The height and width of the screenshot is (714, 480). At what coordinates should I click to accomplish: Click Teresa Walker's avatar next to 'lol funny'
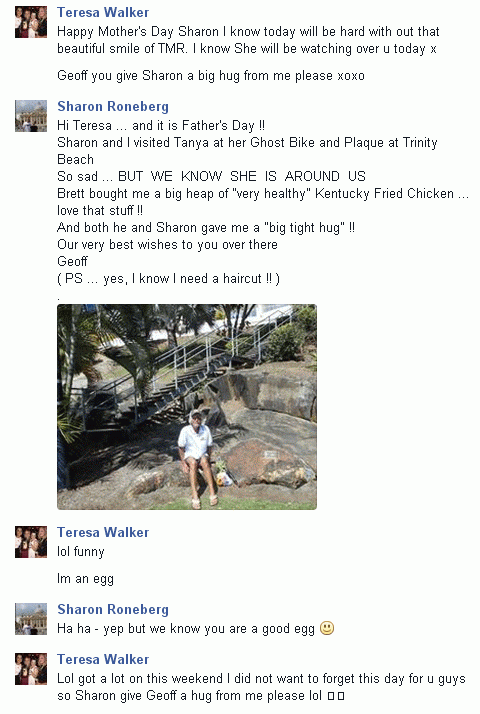click(31, 542)
